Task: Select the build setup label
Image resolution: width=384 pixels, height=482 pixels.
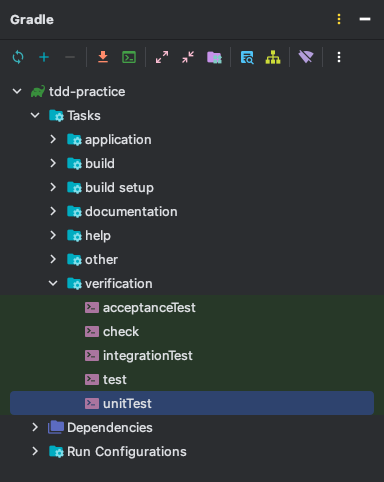Action: point(119,188)
